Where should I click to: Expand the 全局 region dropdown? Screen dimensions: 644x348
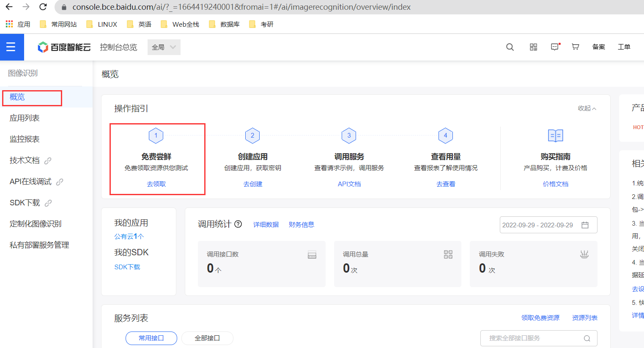click(x=164, y=47)
